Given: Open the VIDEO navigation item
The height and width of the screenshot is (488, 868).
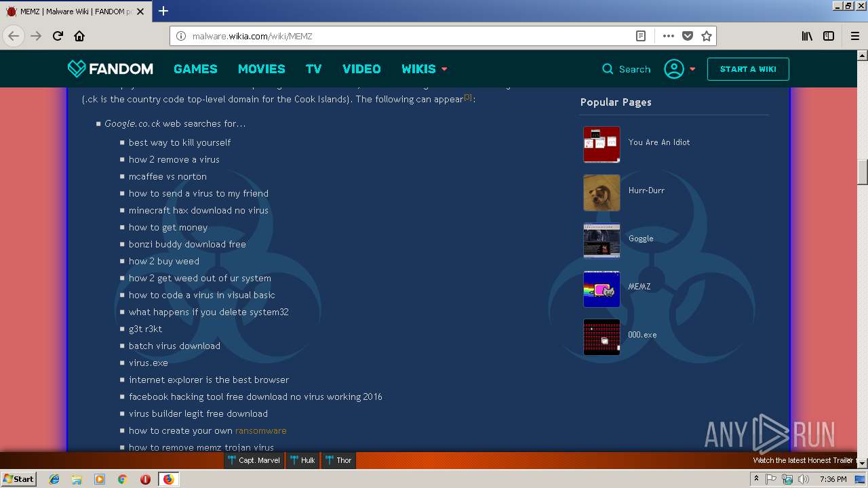Looking at the screenshot, I should (361, 69).
